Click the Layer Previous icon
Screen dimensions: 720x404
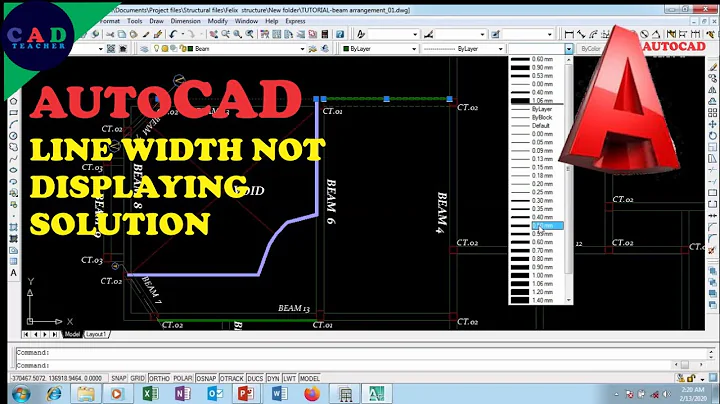(x=325, y=49)
